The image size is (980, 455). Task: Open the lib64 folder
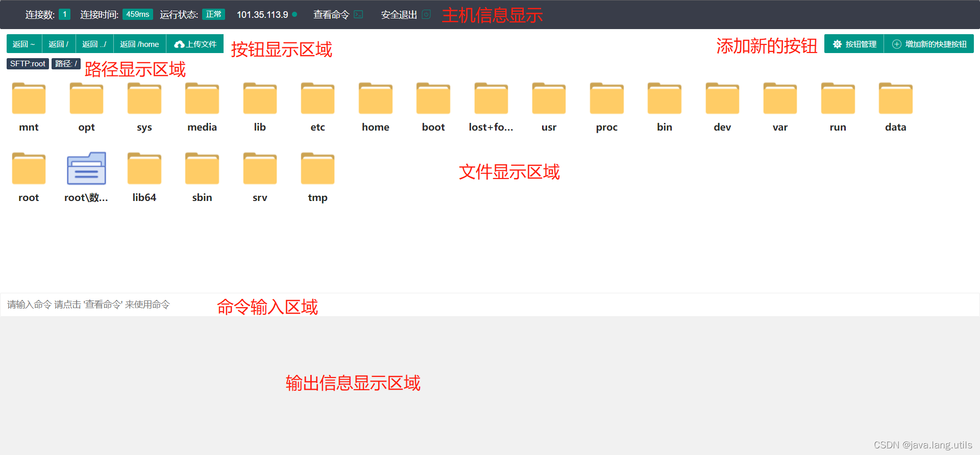coord(144,168)
